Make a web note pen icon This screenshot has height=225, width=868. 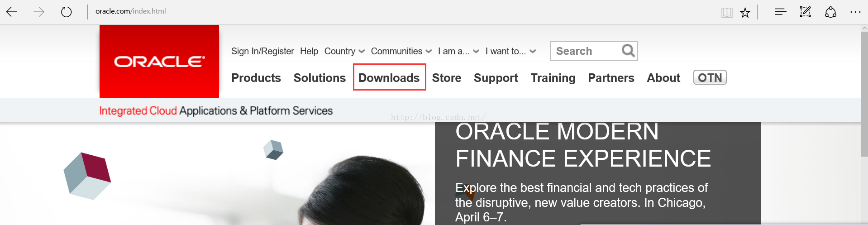click(806, 12)
